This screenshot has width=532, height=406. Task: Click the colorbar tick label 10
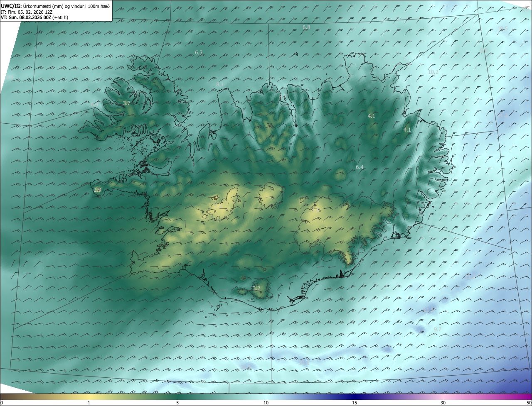[266, 403]
